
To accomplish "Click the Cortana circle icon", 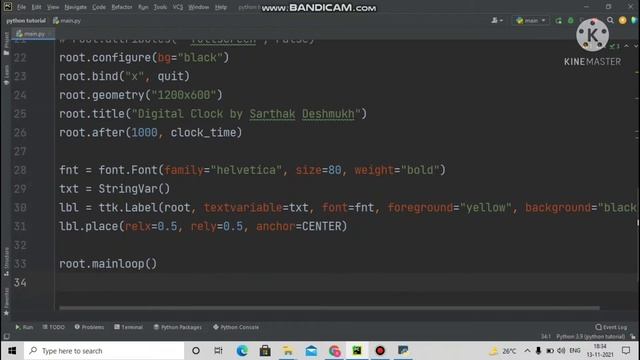I will click(196, 351).
